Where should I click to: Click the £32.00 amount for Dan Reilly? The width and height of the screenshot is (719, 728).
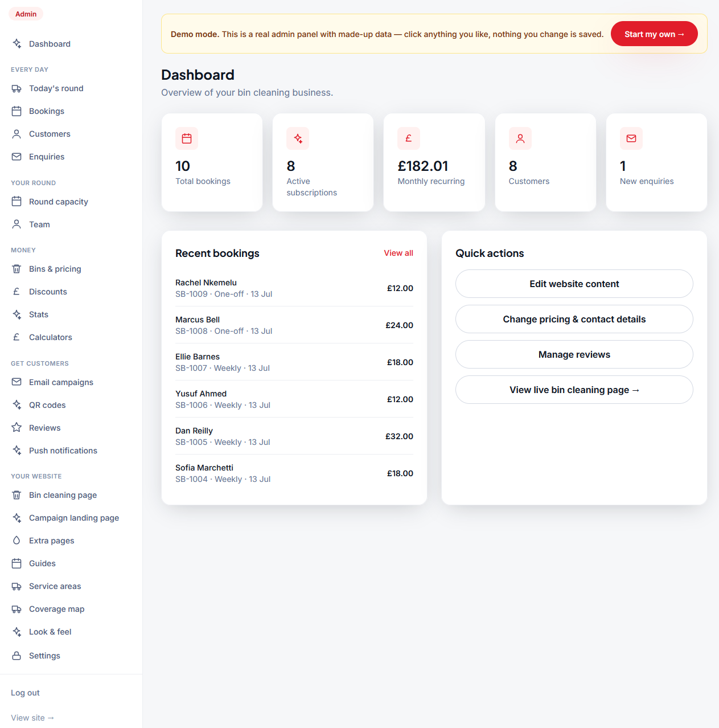click(x=399, y=436)
